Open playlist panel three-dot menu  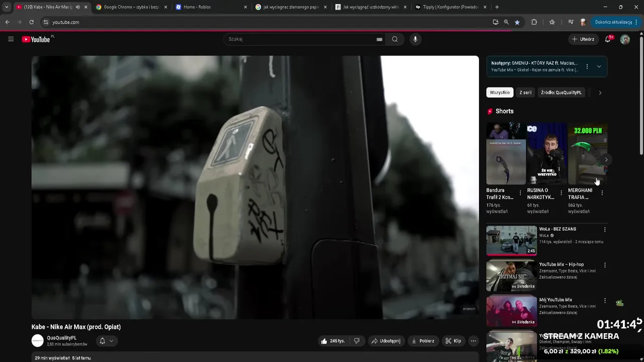point(587,66)
